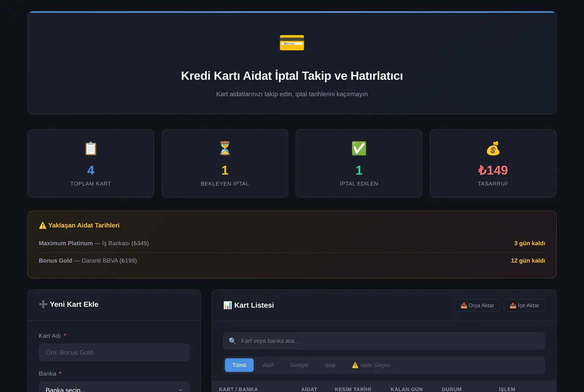The image size is (584, 392).
Task: Click the KART / BANKA column header
Action: click(x=238, y=389)
